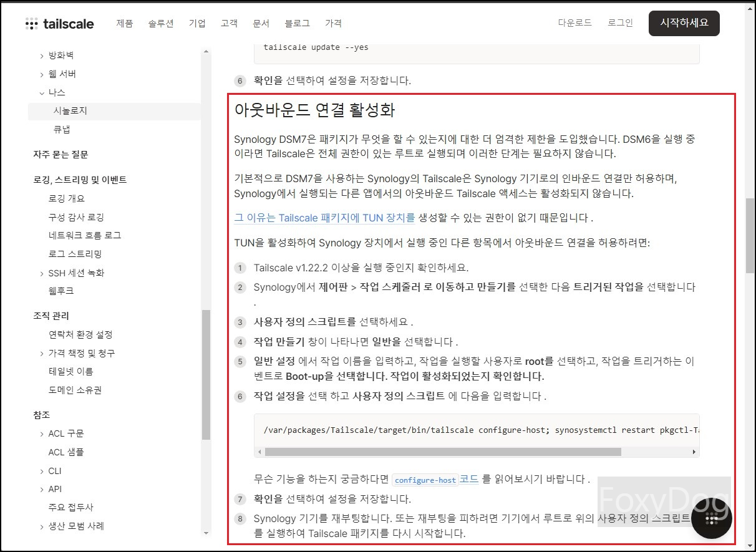Viewport: 756px width, 552px height.
Task: Click the 코드 link
Action: pos(469,480)
